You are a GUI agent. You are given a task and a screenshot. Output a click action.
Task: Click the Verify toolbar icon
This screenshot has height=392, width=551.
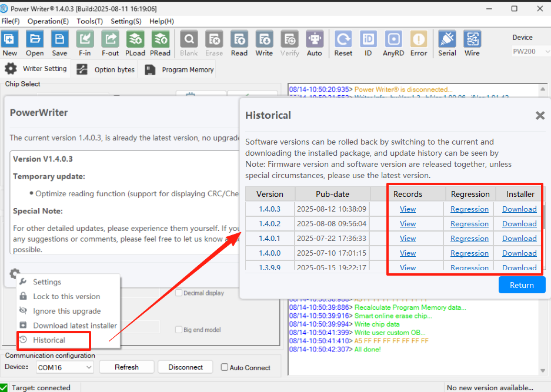coord(289,43)
